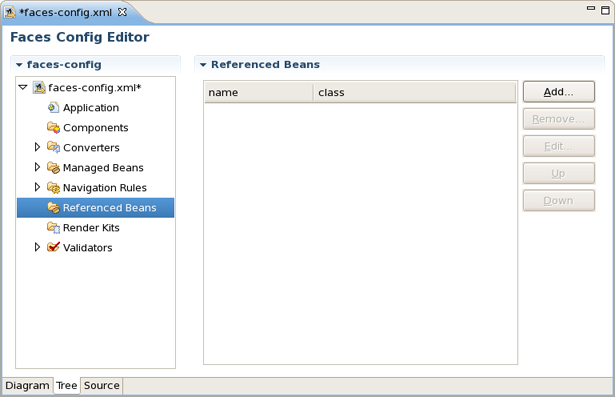Viewport: 615px width, 397px height.
Task: Expand the Navigation Rules tree node
Action: pyautogui.click(x=37, y=187)
